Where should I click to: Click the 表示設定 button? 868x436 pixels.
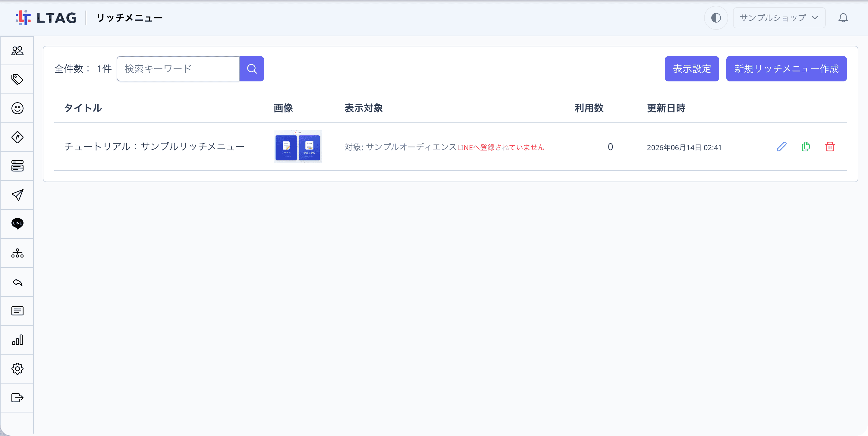coord(692,69)
